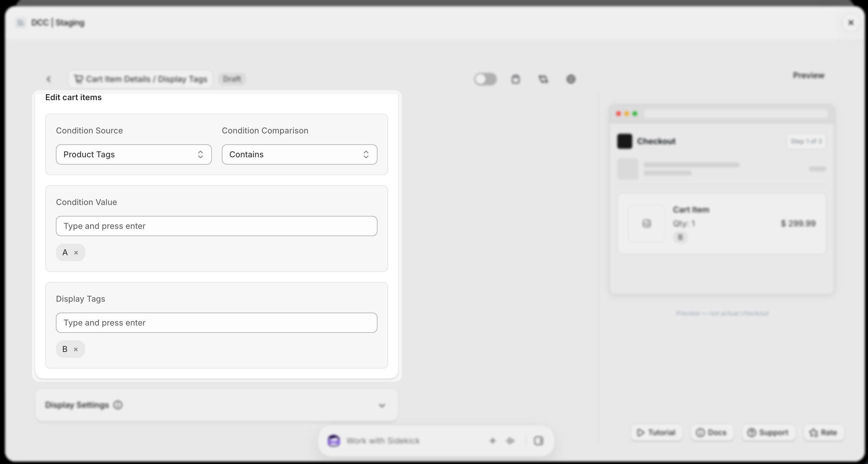This screenshot has height=464, width=868.
Task: Click the Preview heading
Action: click(808, 75)
